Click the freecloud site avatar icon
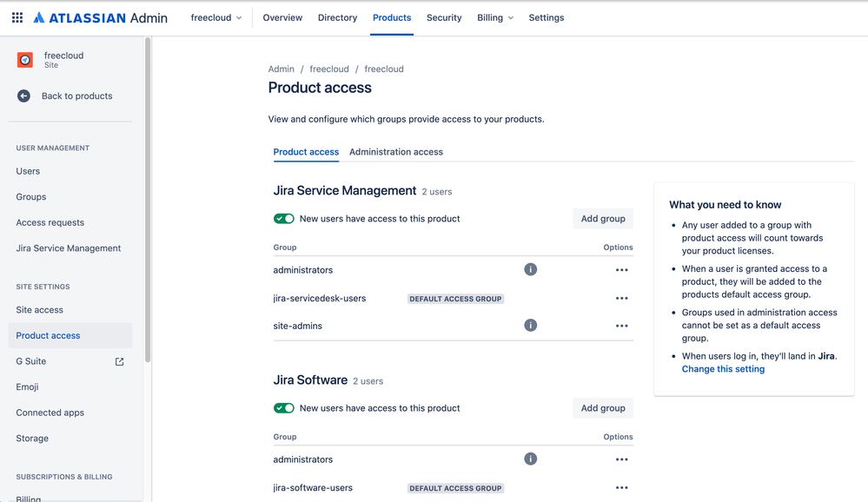The height and width of the screenshot is (502, 868). 25,60
